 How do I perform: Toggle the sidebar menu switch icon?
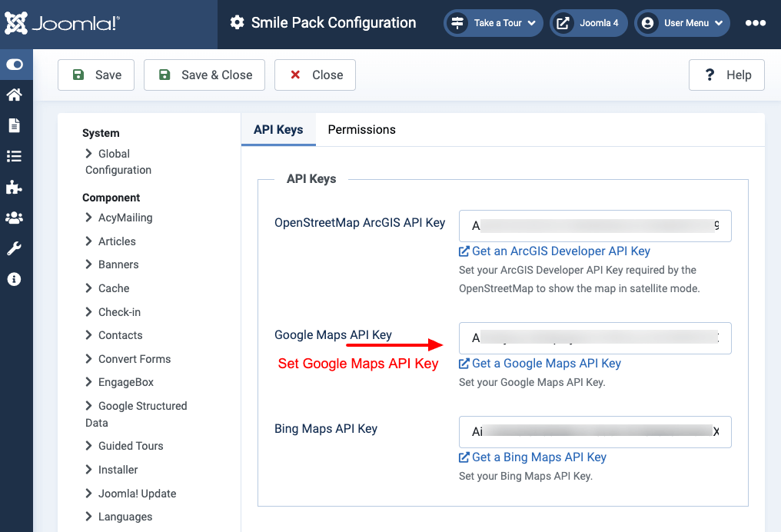click(15, 65)
